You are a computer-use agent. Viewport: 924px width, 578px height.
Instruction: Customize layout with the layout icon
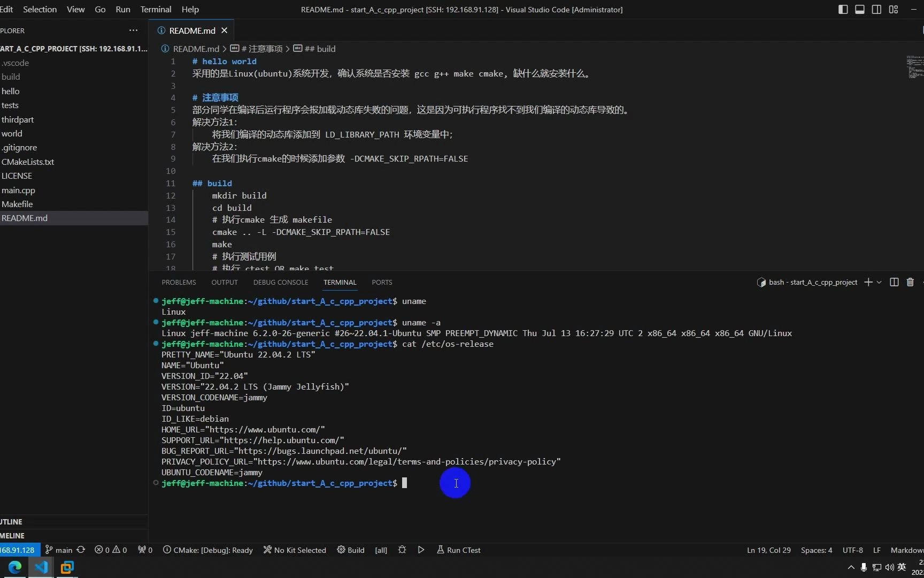pos(893,9)
